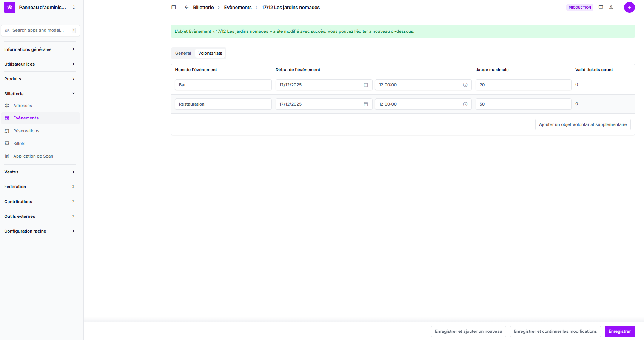Click the Enregistrer button

click(619, 331)
